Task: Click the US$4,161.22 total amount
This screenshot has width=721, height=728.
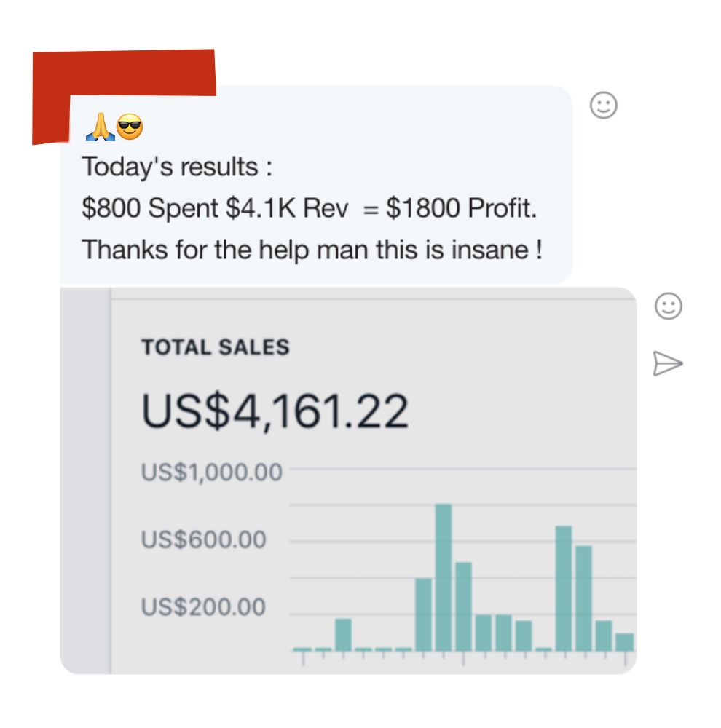Action: (x=275, y=411)
